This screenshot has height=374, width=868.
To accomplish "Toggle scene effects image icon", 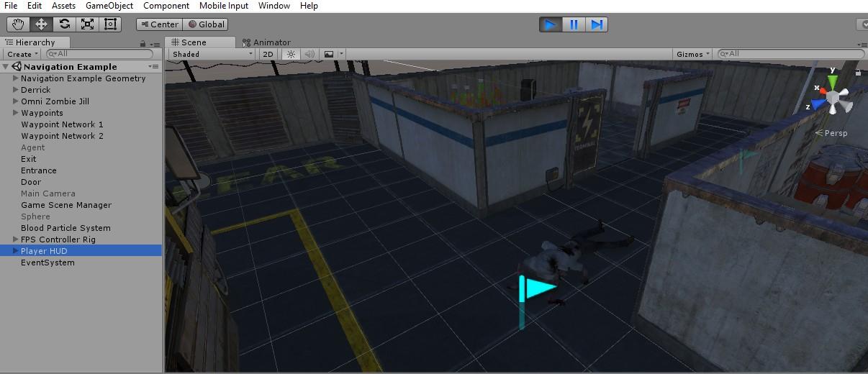I will pos(329,54).
